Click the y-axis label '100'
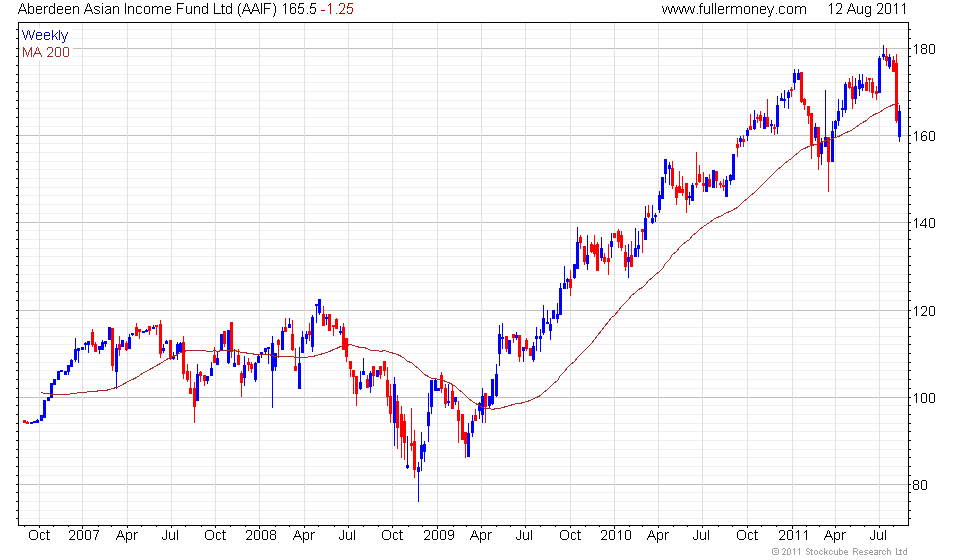Image resolution: width=960 pixels, height=560 pixels. coord(924,398)
